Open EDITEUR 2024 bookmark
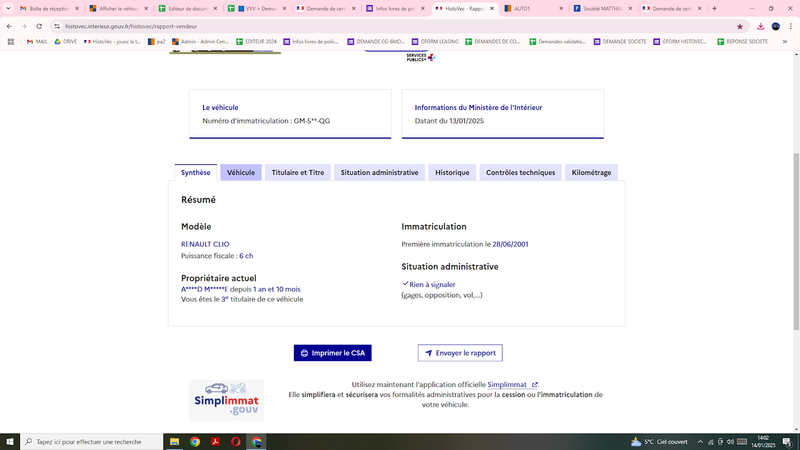 (x=256, y=42)
